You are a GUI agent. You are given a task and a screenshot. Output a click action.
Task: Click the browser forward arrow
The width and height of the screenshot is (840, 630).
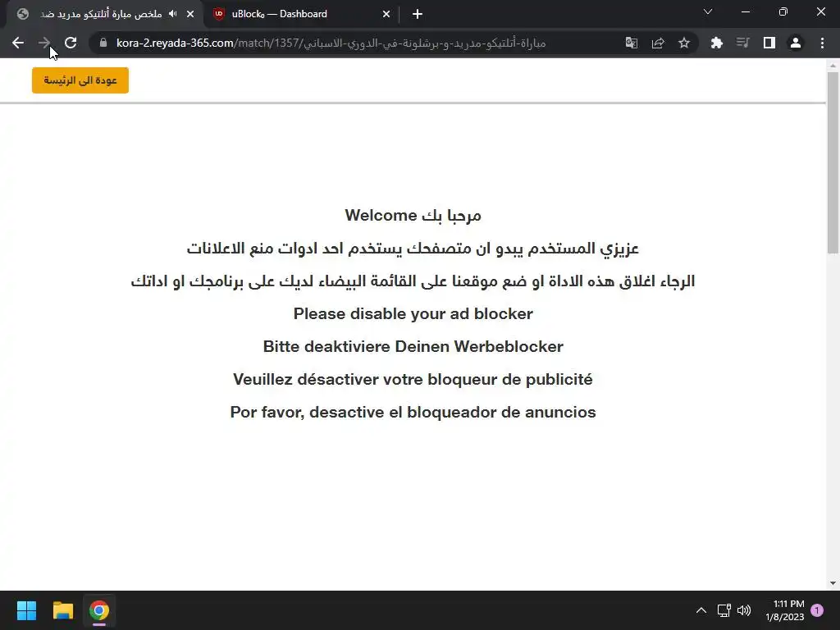point(44,43)
